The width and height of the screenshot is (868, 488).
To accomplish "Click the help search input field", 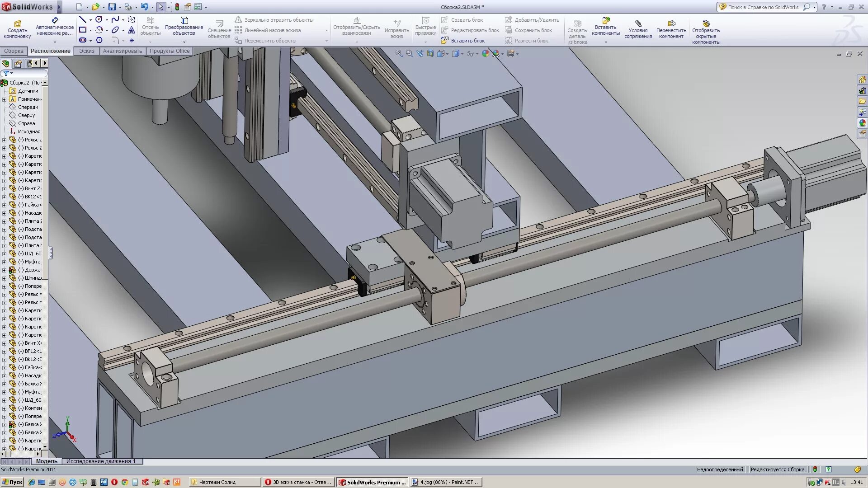I will click(x=763, y=7).
